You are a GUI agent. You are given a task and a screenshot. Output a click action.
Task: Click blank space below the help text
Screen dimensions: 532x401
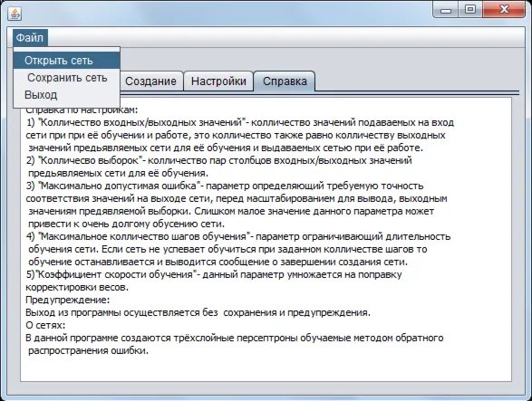click(265, 368)
